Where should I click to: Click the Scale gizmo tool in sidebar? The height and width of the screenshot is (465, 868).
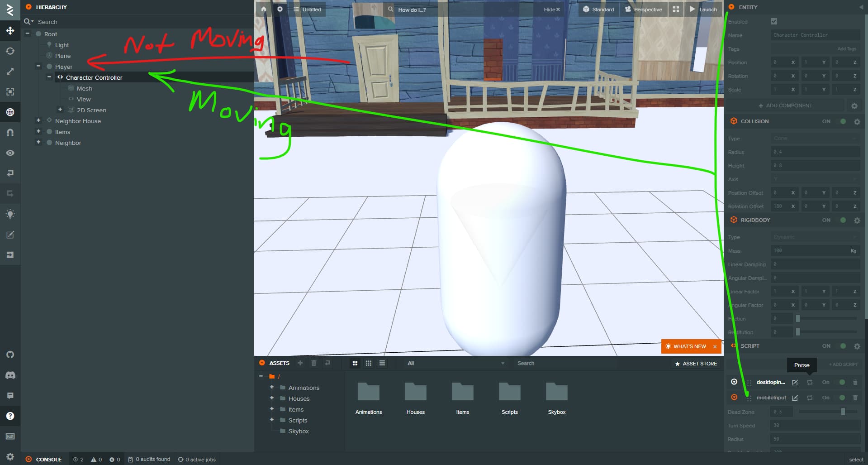pyautogui.click(x=10, y=72)
